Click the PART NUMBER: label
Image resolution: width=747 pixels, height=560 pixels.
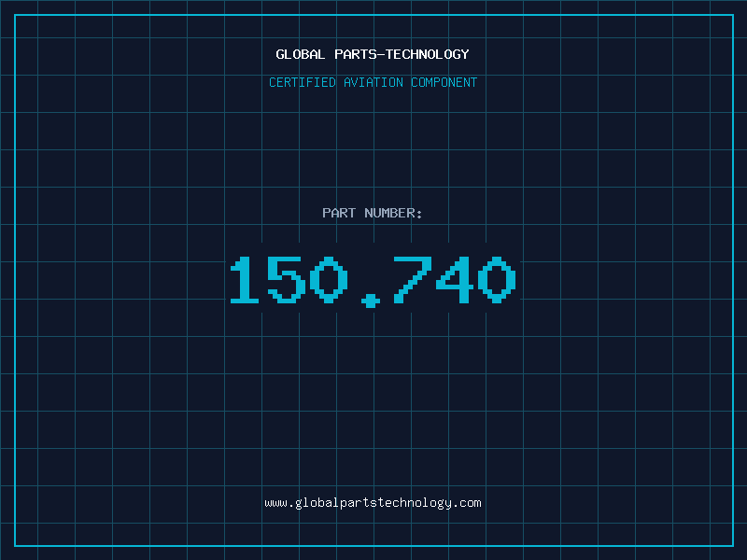[x=372, y=213]
